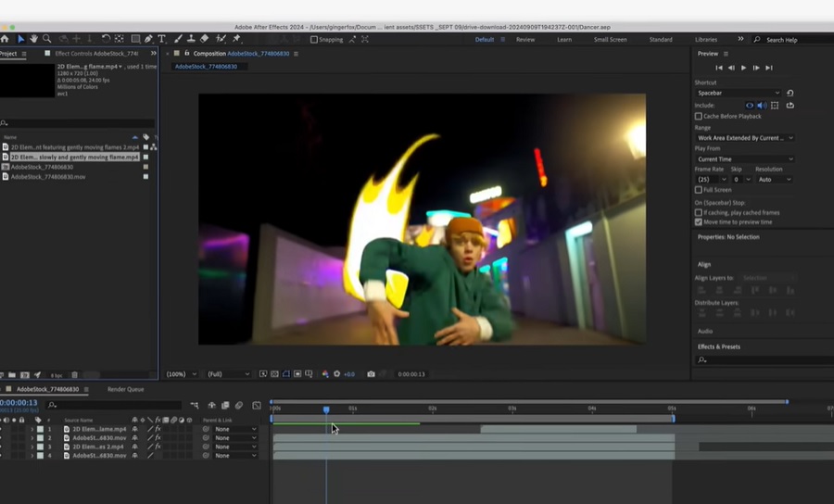
Task: Open the Parent None dropdown for layer 3
Action: pos(235,447)
